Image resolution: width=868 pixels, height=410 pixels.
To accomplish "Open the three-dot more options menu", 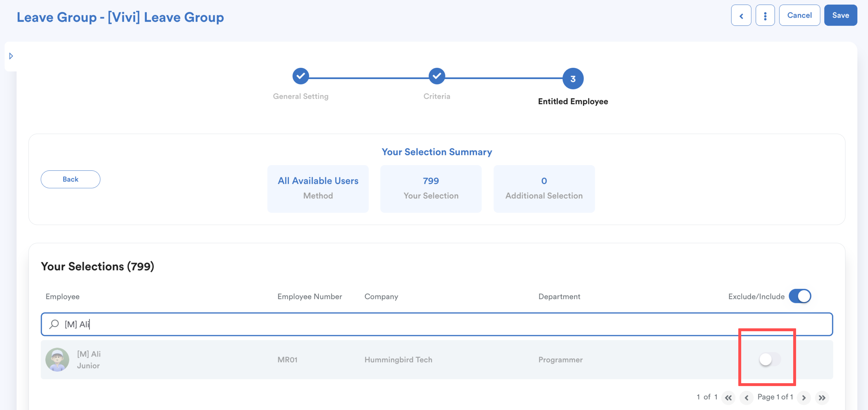I will click(x=765, y=16).
